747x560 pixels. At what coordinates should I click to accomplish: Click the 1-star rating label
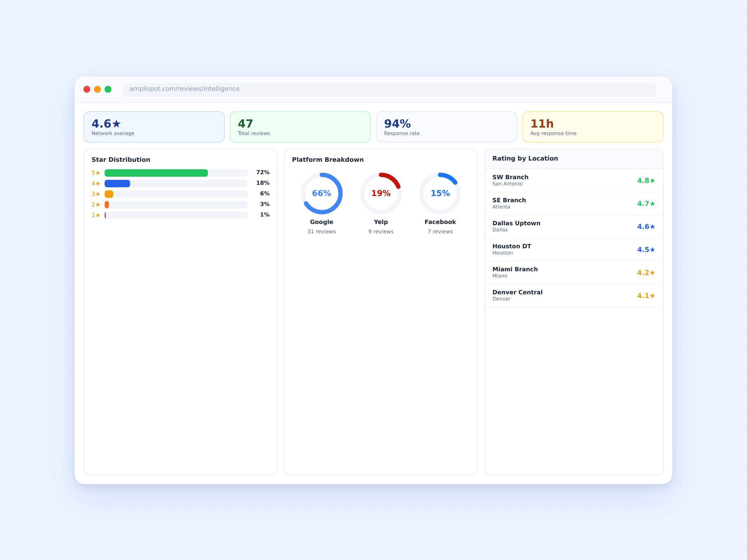[96, 215]
